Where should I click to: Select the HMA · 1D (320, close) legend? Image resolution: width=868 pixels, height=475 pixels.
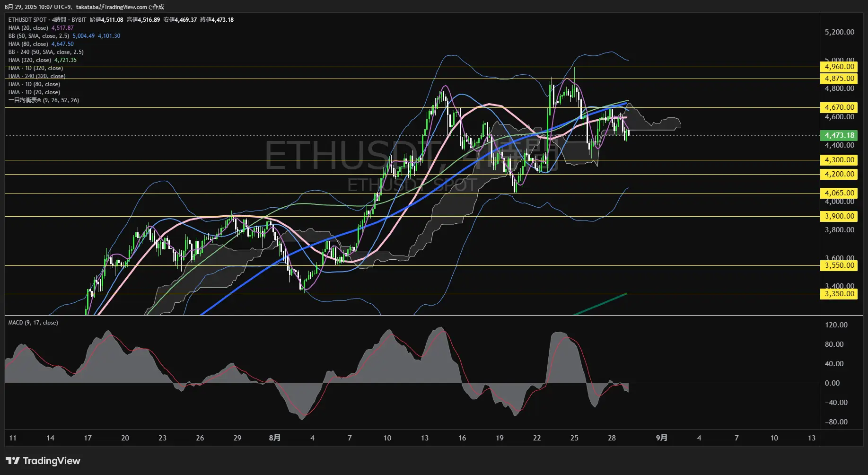[35, 68]
